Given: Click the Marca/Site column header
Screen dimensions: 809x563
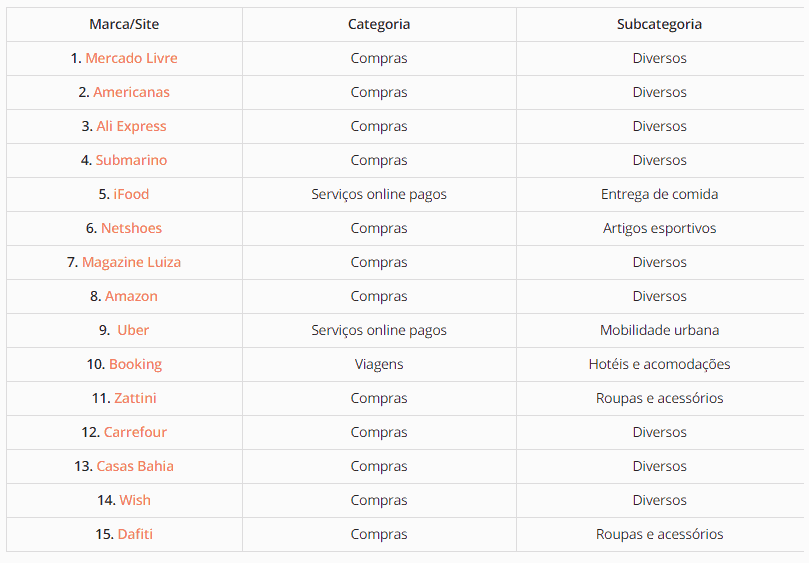Looking at the screenshot, I should pyautogui.click(x=124, y=24).
